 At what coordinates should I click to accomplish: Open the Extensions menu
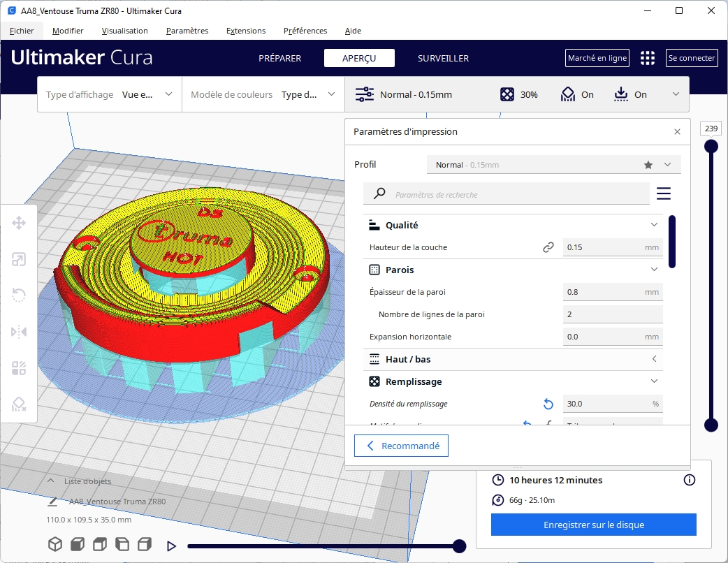pyautogui.click(x=246, y=31)
